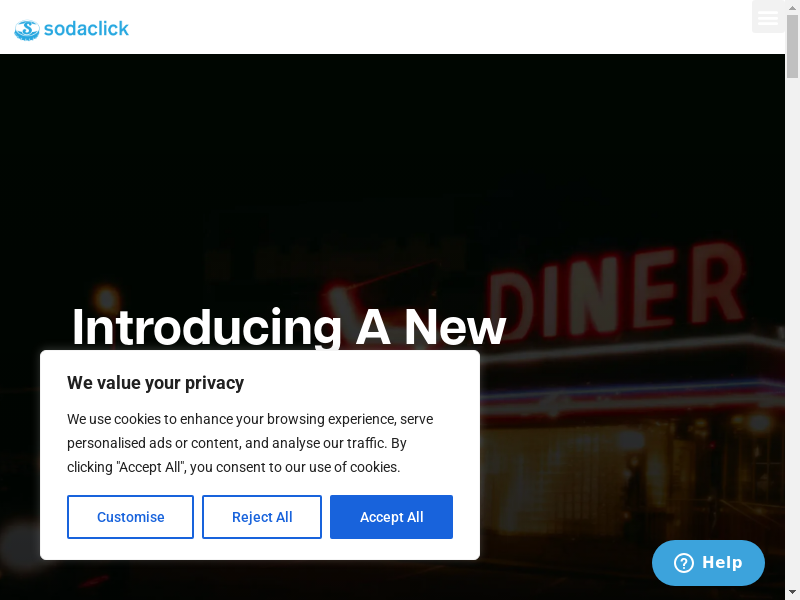This screenshot has height=600, width=800.
Task: Click the question mark icon in Help
Action: (x=684, y=563)
